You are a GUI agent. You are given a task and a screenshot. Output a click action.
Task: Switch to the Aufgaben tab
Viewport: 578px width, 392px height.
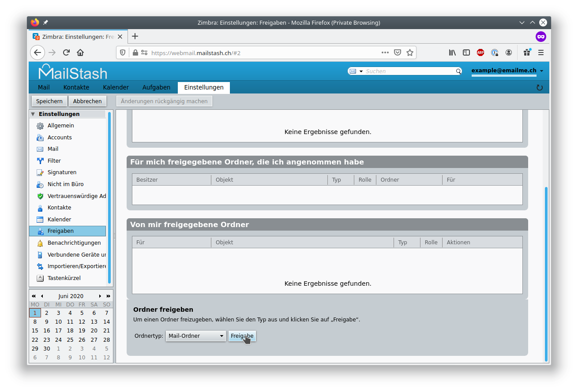click(x=157, y=87)
